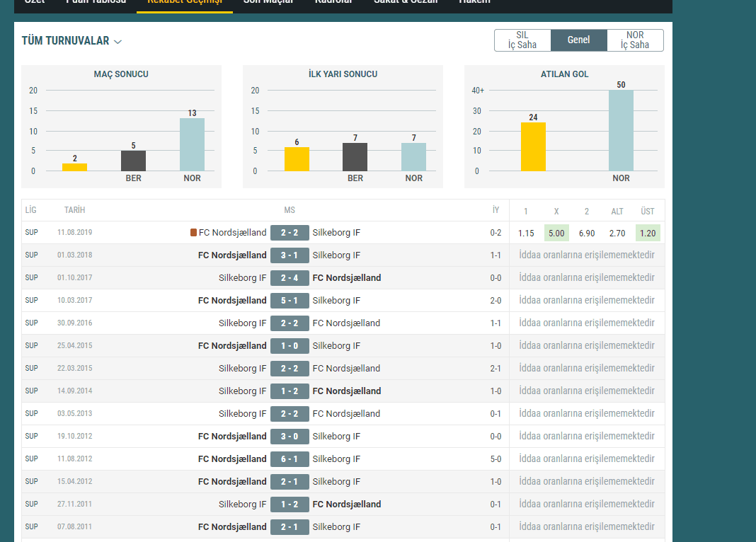Open the 2 - 4 score from 01.10.2017
This screenshot has height=542, width=756.
coord(290,278)
